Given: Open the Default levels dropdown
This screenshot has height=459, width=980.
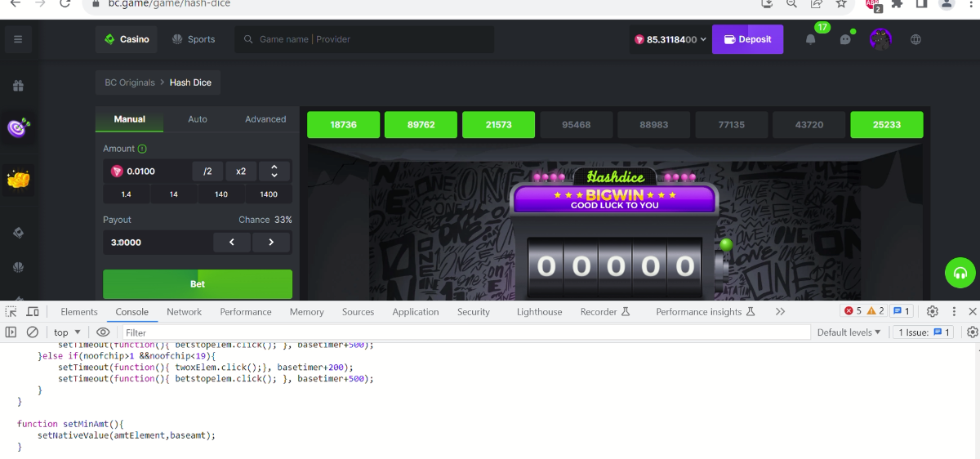Looking at the screenshot, I should click(x=849, y=332).
